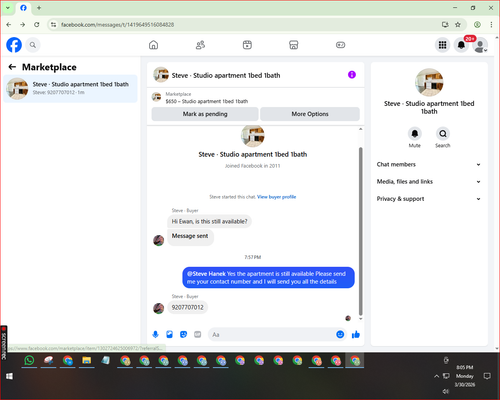Click the back arrow next to Marketplace
Viewport: 500px width, 400px height.
tap(12, 67)
